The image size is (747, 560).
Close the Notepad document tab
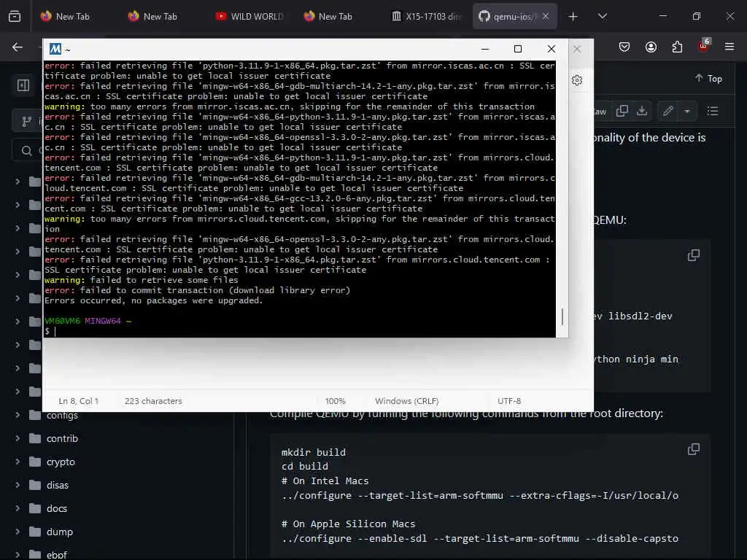coord(577,49)
